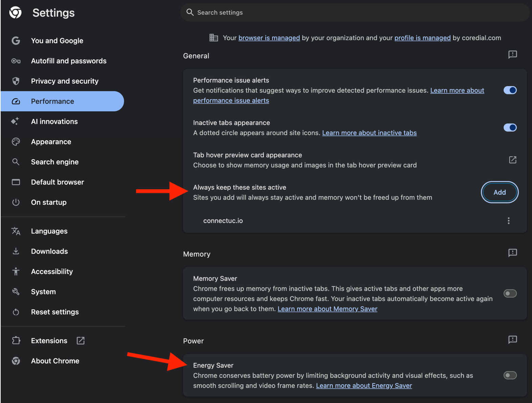Click the magnifier icon for Search engine
This screenshot has height=403, width=532.
point(16,162)
